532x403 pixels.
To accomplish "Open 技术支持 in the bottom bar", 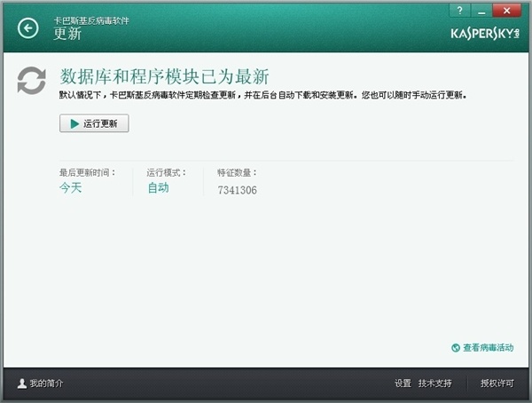I will point(435,383).
